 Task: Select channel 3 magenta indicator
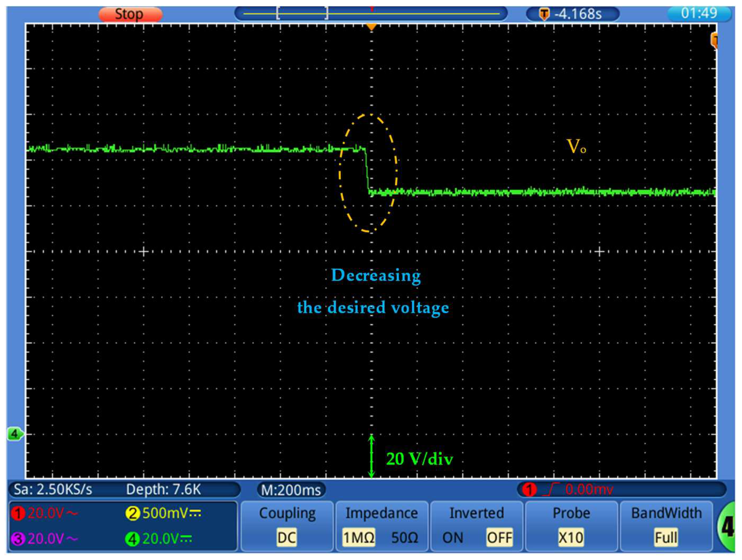18,539
